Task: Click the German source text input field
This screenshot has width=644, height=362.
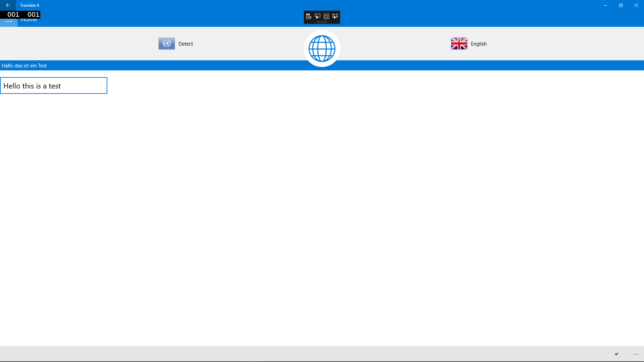Action: (322, 65)
